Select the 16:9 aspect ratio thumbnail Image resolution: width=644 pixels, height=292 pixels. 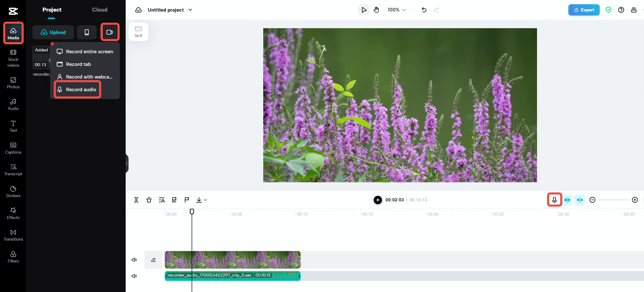click(138, 31)
